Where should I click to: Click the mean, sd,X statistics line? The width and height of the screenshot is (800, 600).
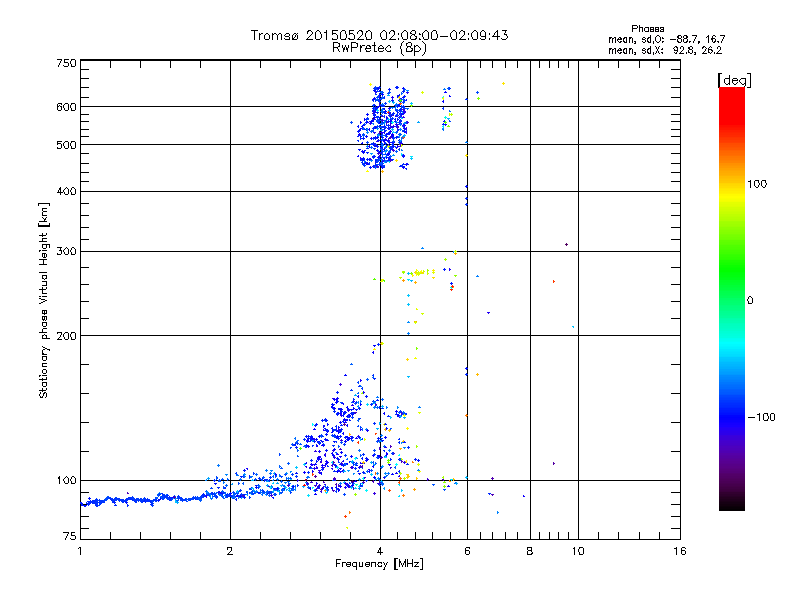pyautogui.click(x=672, y=49)
